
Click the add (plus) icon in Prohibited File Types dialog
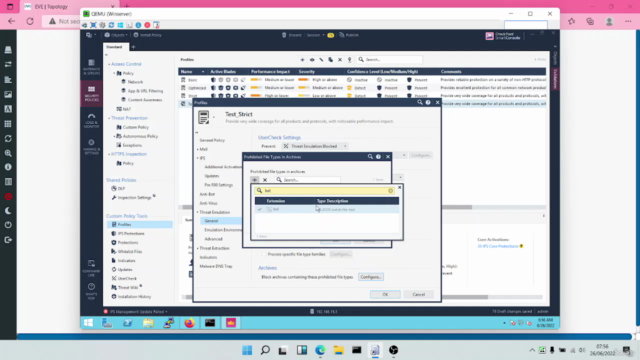click(254, 180)
